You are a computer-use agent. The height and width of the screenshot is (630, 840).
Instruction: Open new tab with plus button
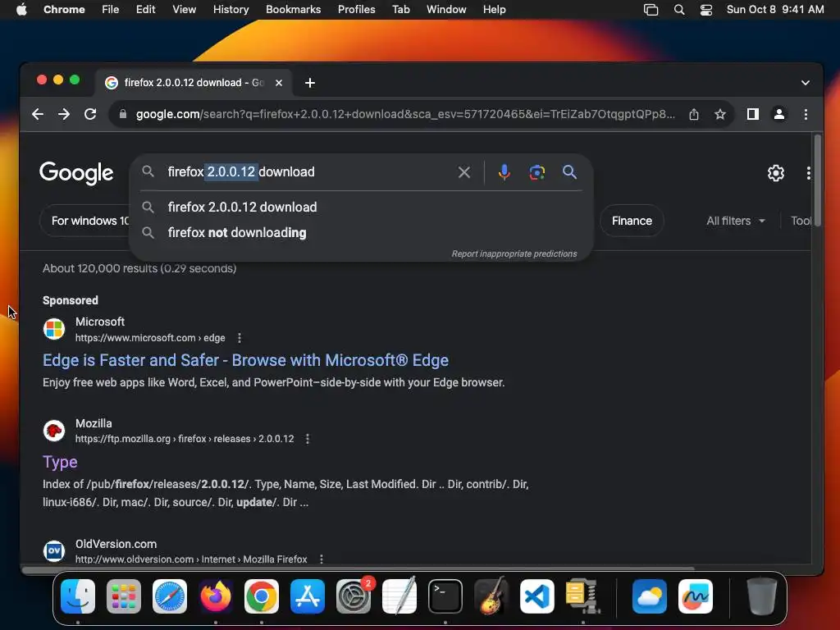(309, 83)
